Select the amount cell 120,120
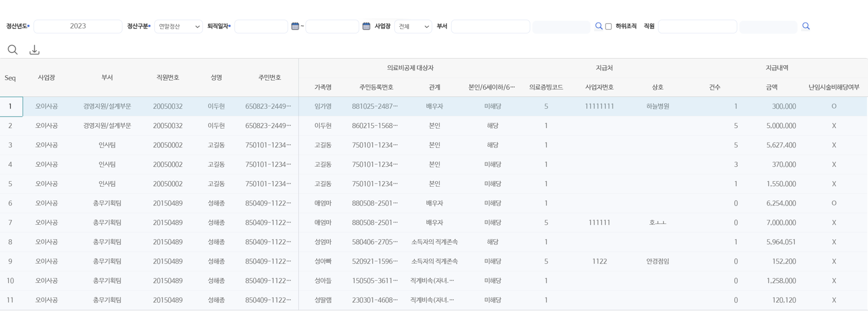Viewport: 868px width, 326px height. click(772, 300)
